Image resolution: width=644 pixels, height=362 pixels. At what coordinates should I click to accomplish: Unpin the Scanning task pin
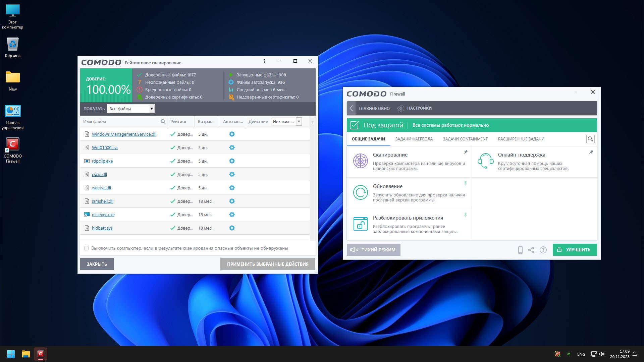point(465,152)
